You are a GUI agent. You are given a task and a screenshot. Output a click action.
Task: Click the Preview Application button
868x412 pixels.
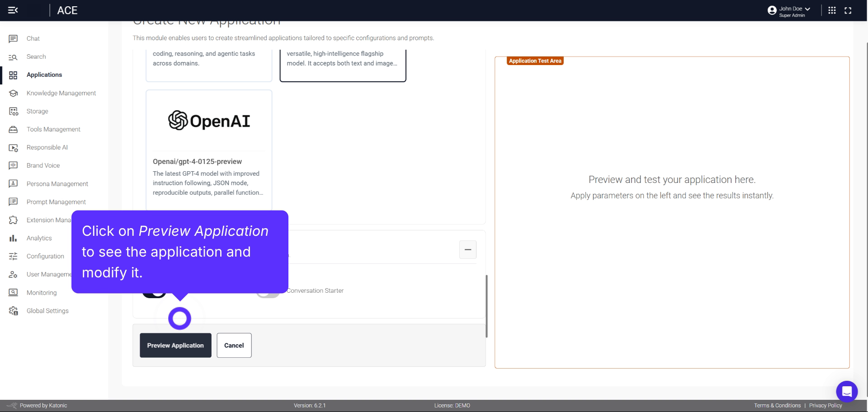[175, 345]
